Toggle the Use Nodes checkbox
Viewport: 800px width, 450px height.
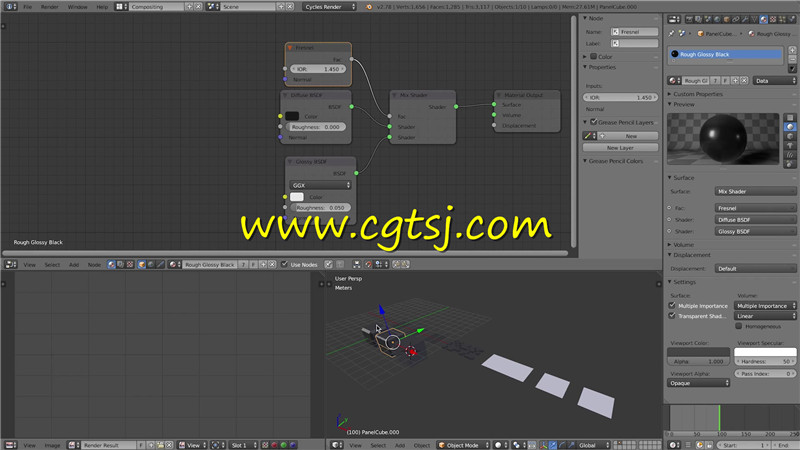point(284,264)
